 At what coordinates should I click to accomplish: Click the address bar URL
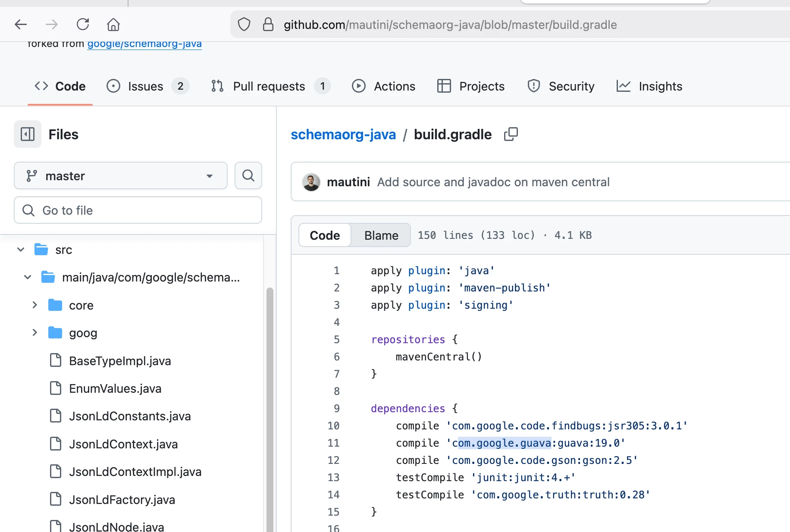pyautogui.click(x=450, y=25)
